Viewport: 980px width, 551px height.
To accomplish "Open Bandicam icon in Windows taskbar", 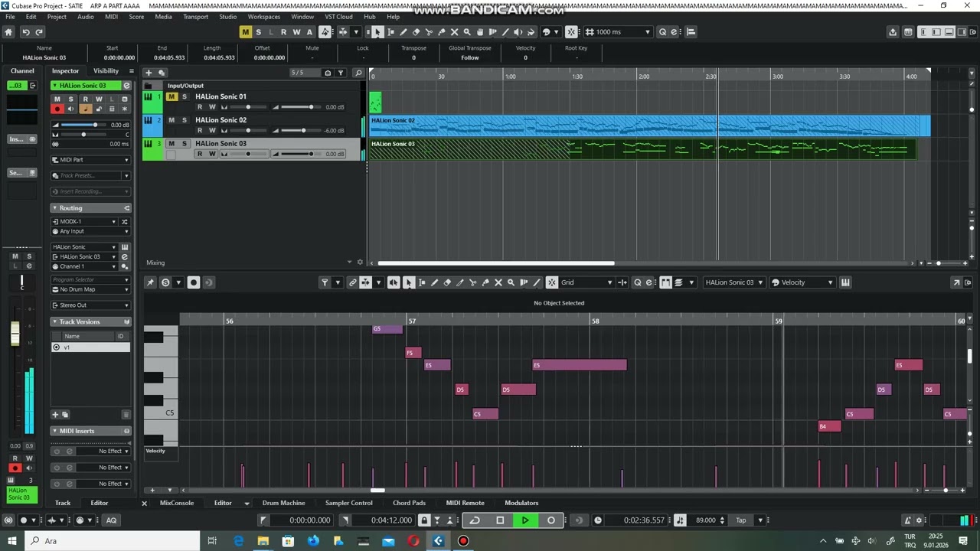I will [463, 541].
